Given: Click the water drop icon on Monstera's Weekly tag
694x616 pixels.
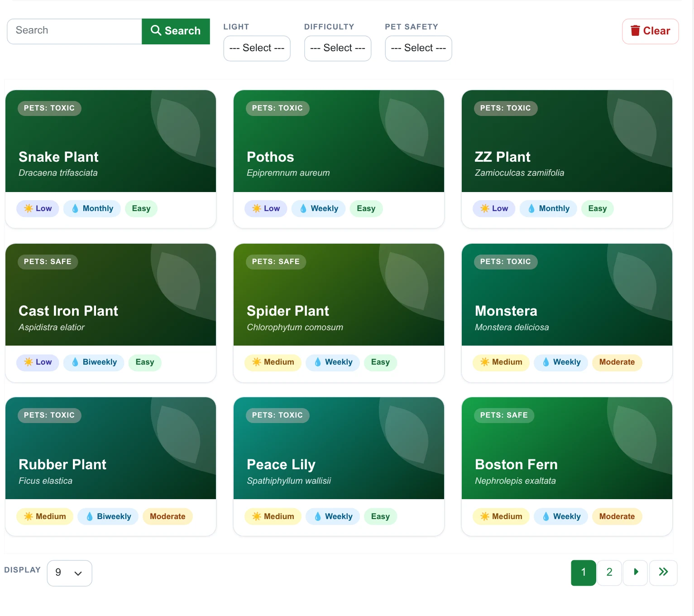Looking at the screenshot, I should (546, 362).
